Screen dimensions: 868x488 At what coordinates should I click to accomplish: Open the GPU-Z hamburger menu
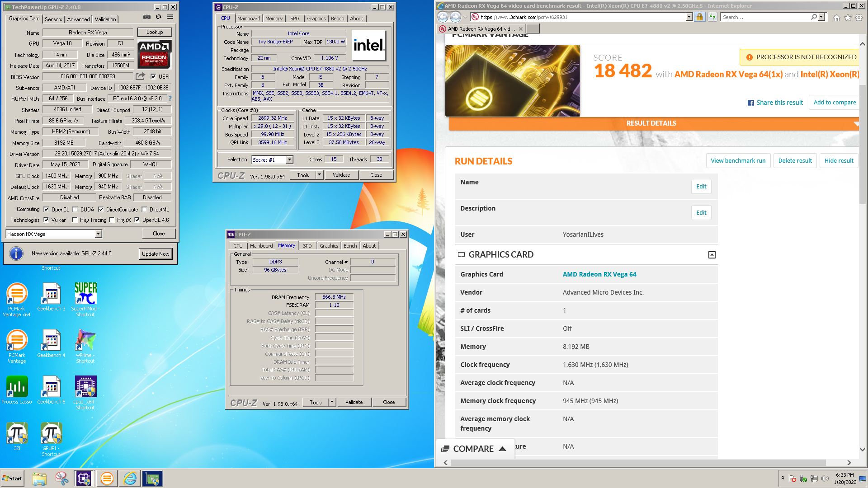coord(170,17)
